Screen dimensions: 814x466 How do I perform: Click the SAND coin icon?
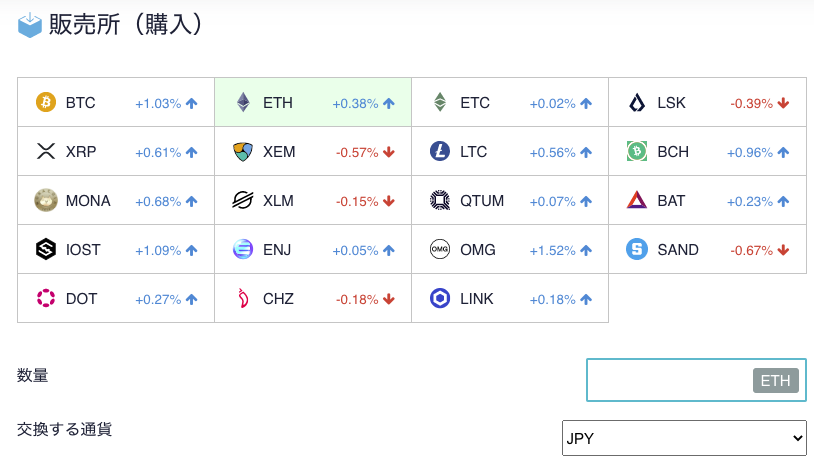click(638, 250)
